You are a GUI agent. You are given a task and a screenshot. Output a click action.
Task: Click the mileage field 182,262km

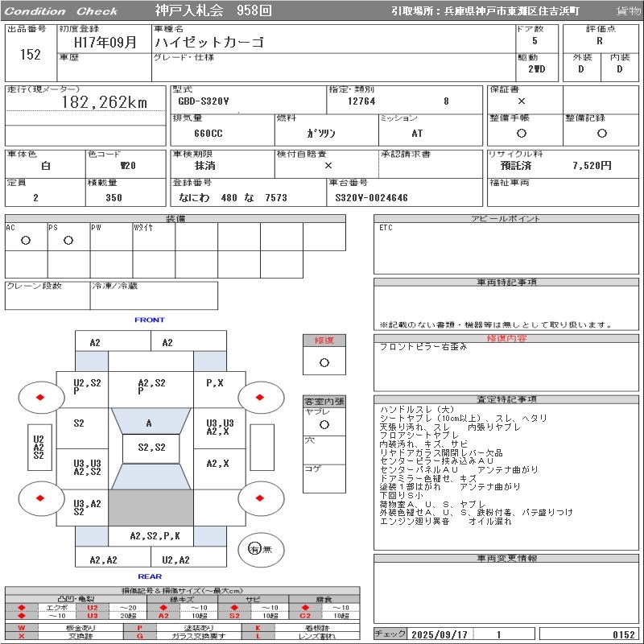click(105, 102)
